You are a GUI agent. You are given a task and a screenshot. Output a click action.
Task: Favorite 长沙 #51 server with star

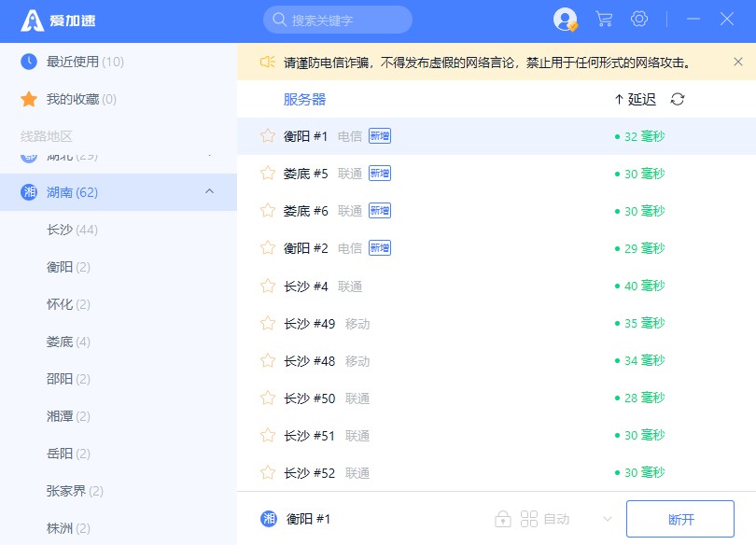(268, 436)
